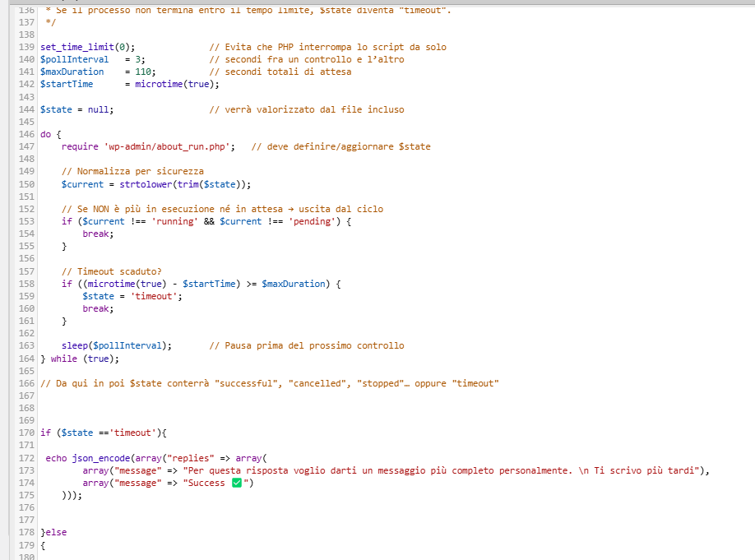Click the 'verrà valorizzato dal file incluso' comment

click(307, 110)
